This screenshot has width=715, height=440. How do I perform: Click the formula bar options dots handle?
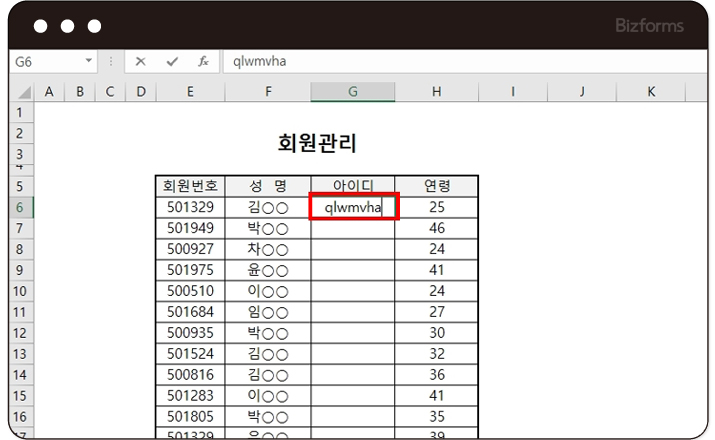(111, 61)
